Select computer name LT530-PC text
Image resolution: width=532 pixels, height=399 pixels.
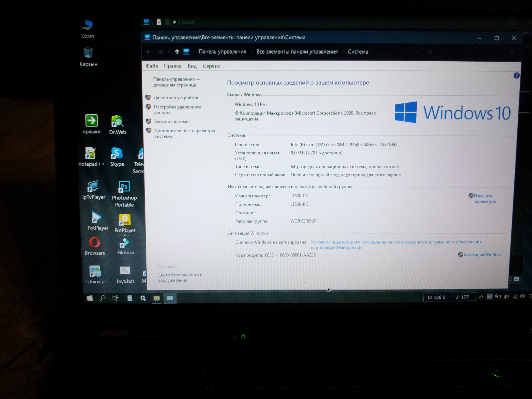tap(299, 196)
